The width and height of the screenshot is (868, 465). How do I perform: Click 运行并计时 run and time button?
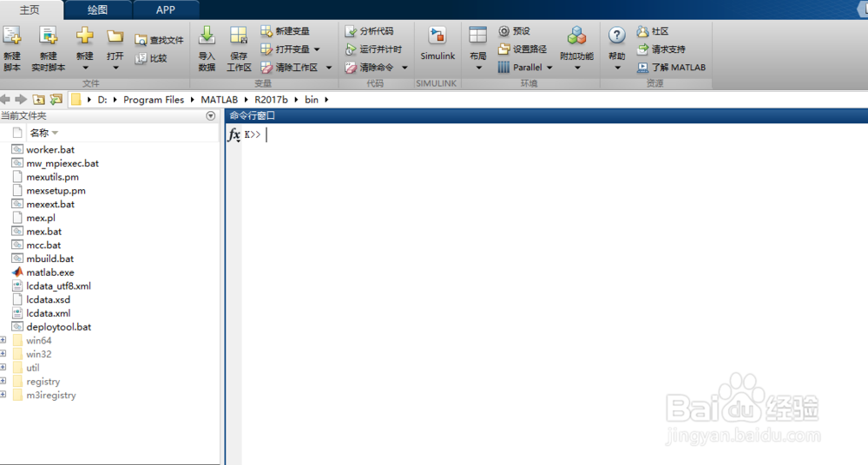[x=373, y=49]
